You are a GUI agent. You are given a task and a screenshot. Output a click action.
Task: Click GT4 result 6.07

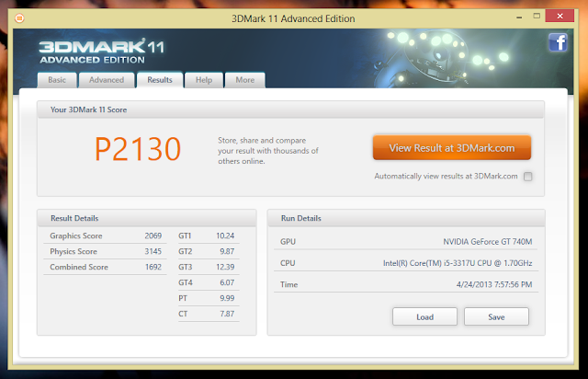(x=227, y=282)
